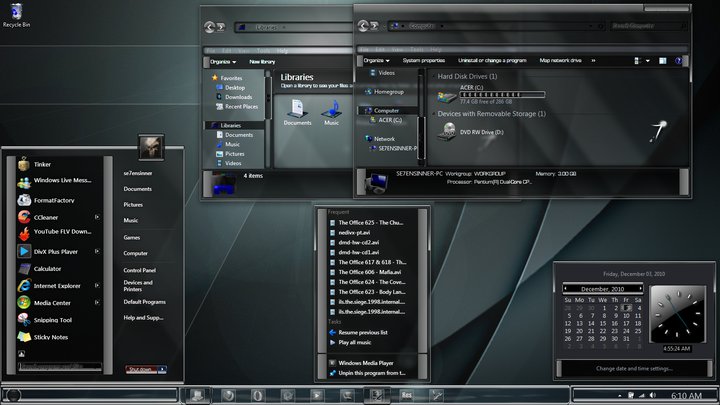Start the Calculator app
This screenshot has width=720, height=405.
tap(47, 268)
